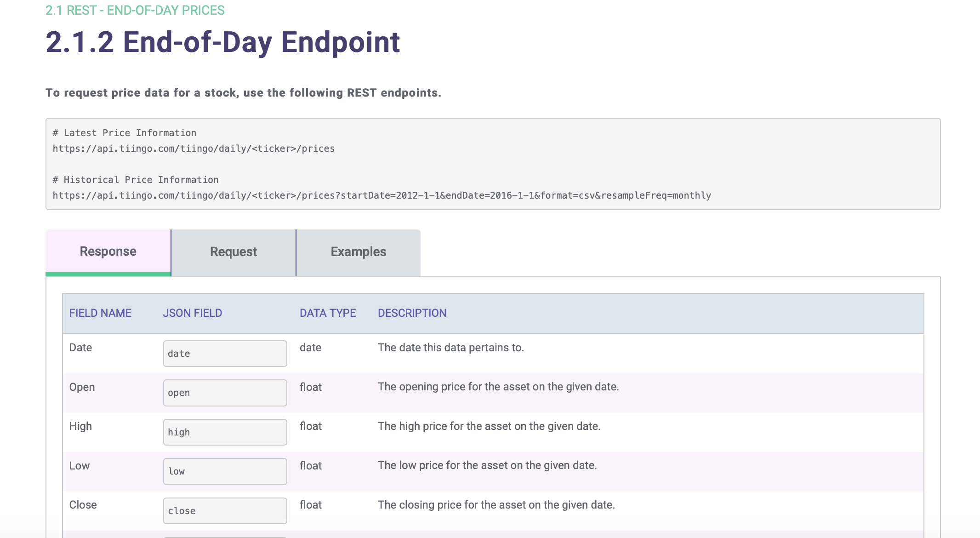Screen dimensions: 980x538
Task: Click the Open row description text
Action: (498, 387)
